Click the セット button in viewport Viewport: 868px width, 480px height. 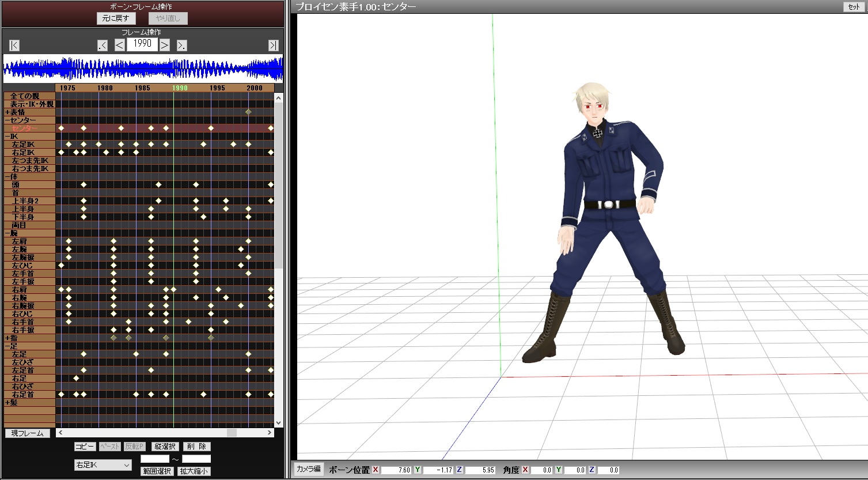pyautogui.click(x=853, y=7)
